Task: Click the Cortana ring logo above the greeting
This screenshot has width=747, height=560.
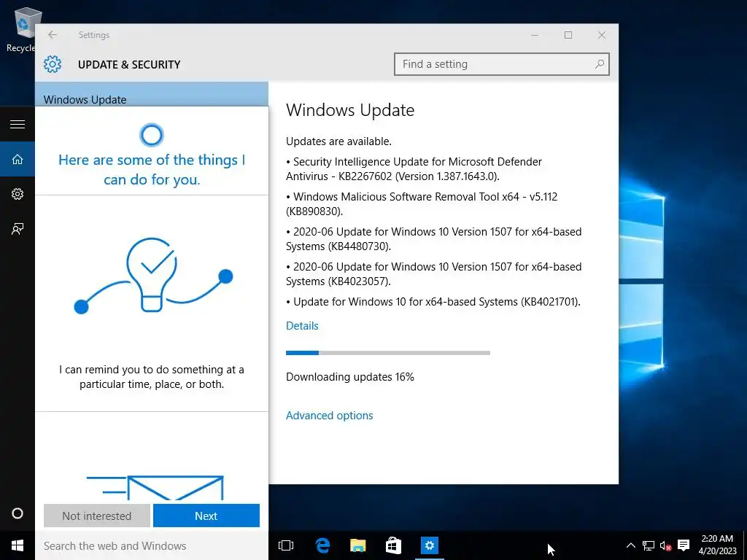Action: pyautogui.click(x=152, y=135)
